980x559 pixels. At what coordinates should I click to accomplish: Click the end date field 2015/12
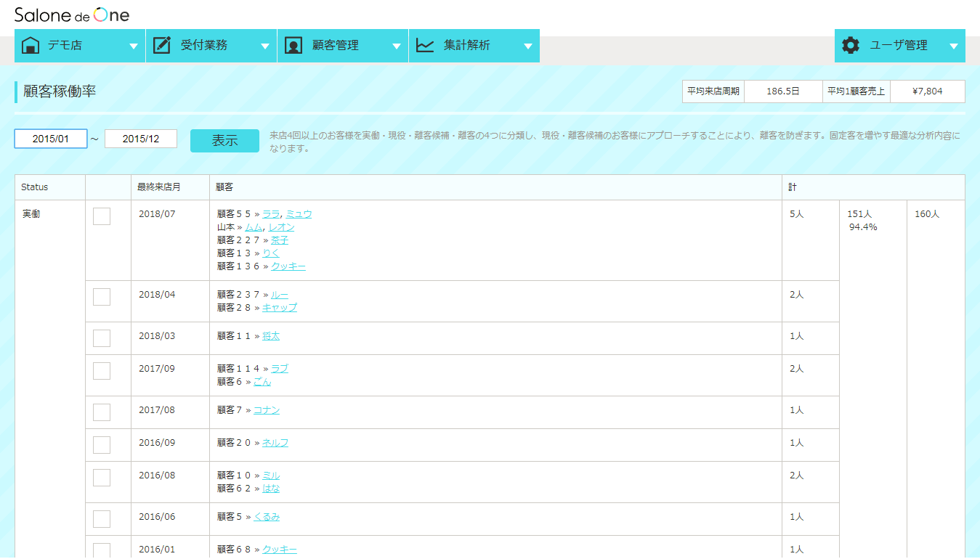point(141,139)
